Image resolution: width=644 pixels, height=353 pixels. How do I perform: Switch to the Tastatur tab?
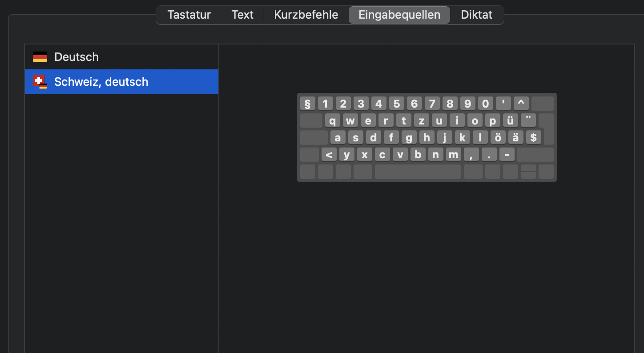pos(189,15)
